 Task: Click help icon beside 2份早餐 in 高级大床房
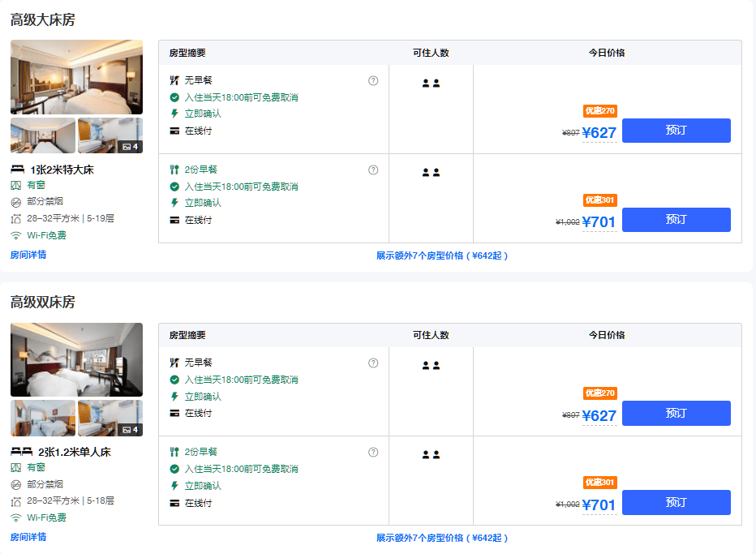coord(373,170)
